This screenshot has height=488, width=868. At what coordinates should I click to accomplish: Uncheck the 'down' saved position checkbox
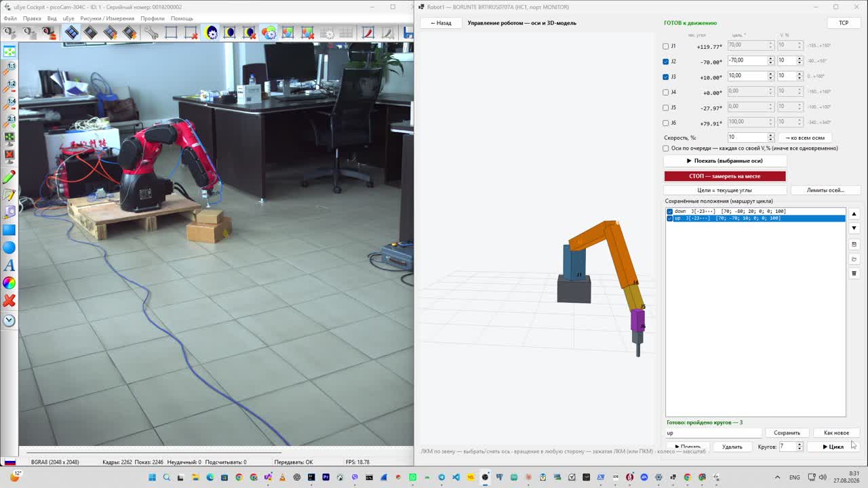coord(670,211)
